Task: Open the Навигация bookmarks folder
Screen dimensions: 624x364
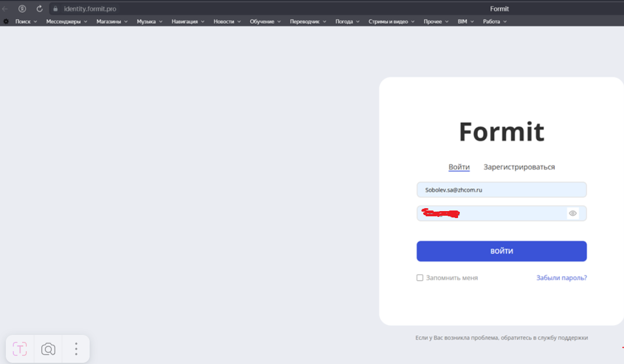Action: pos(188,22)
